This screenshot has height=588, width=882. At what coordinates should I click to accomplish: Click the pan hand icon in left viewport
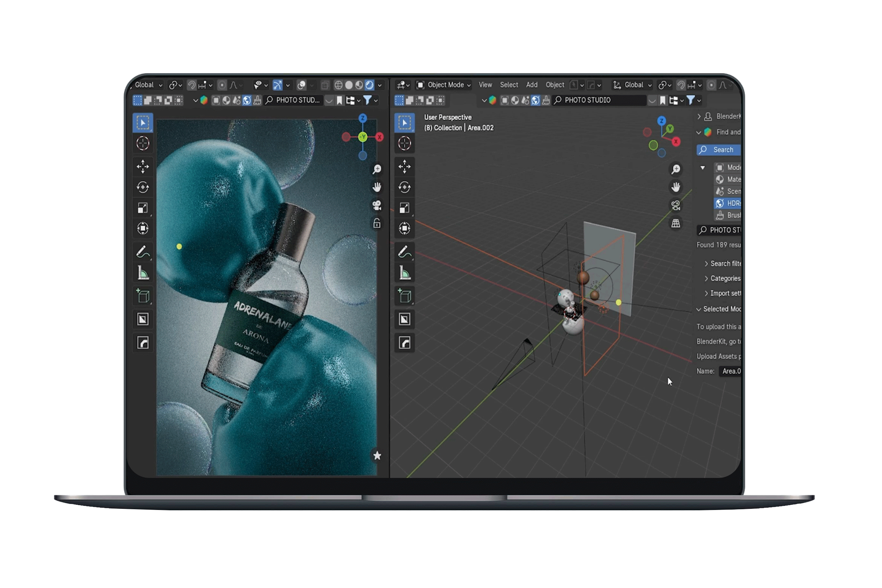click(x=377, y=187)
